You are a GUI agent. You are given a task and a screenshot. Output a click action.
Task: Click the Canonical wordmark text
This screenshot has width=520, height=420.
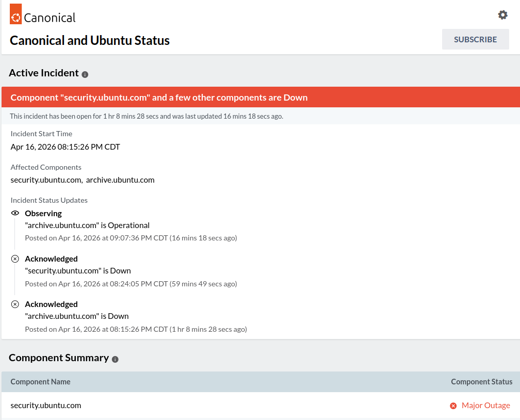click(x=50, y=18)
